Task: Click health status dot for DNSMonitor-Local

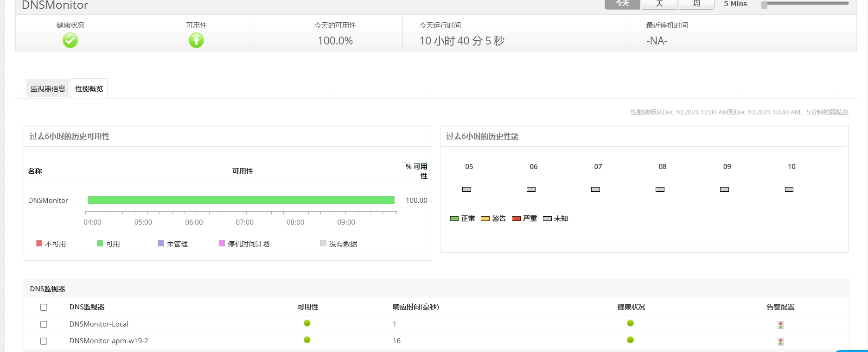Action: pyautogui.click(x=631, y=323)
